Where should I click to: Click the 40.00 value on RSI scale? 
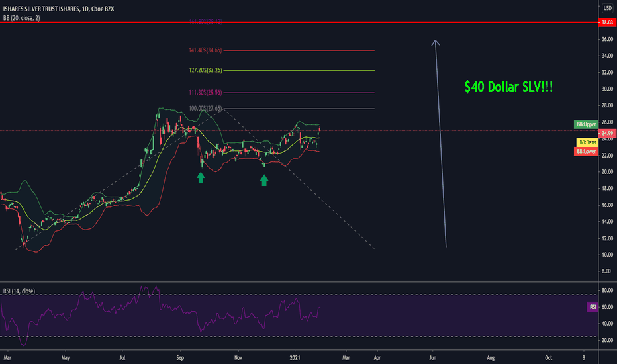coord(607,324)
